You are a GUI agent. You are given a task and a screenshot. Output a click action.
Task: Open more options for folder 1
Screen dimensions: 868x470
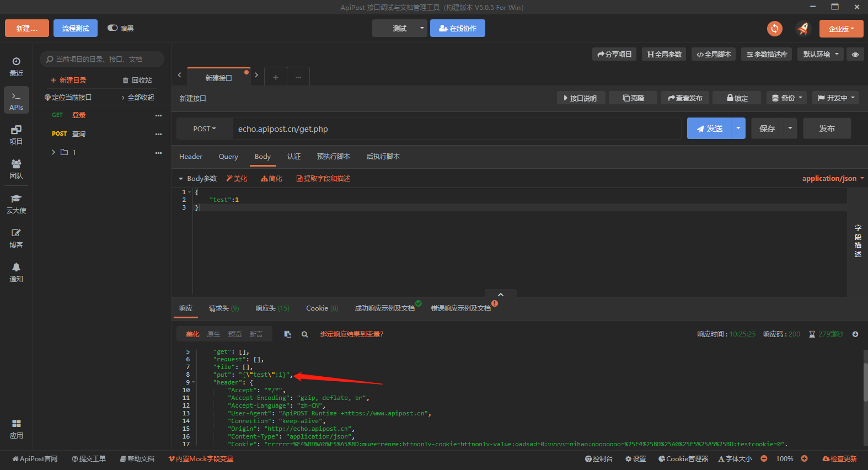(x=158, y=153)
